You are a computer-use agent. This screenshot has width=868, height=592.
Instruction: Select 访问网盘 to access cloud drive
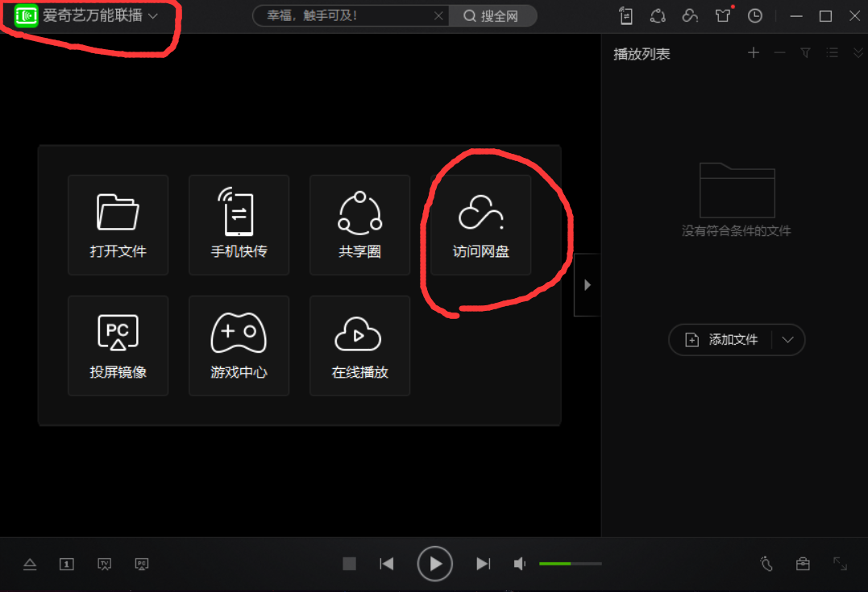coord(480,225)
